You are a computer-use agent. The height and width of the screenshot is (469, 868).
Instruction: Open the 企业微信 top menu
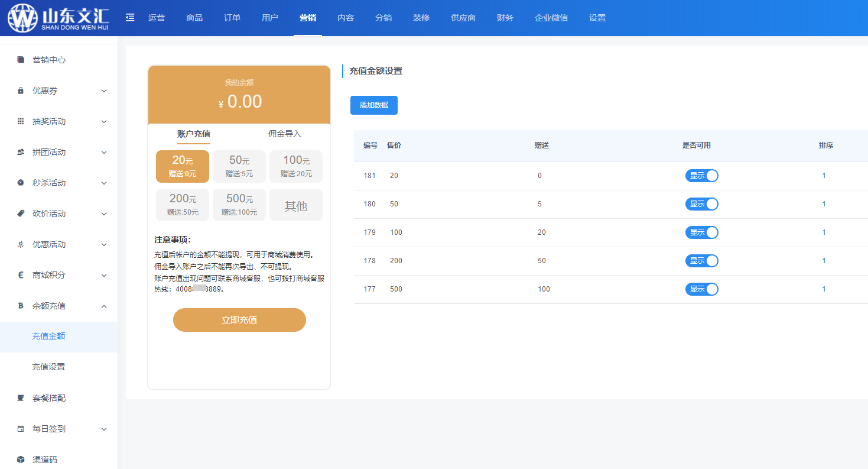551,18
